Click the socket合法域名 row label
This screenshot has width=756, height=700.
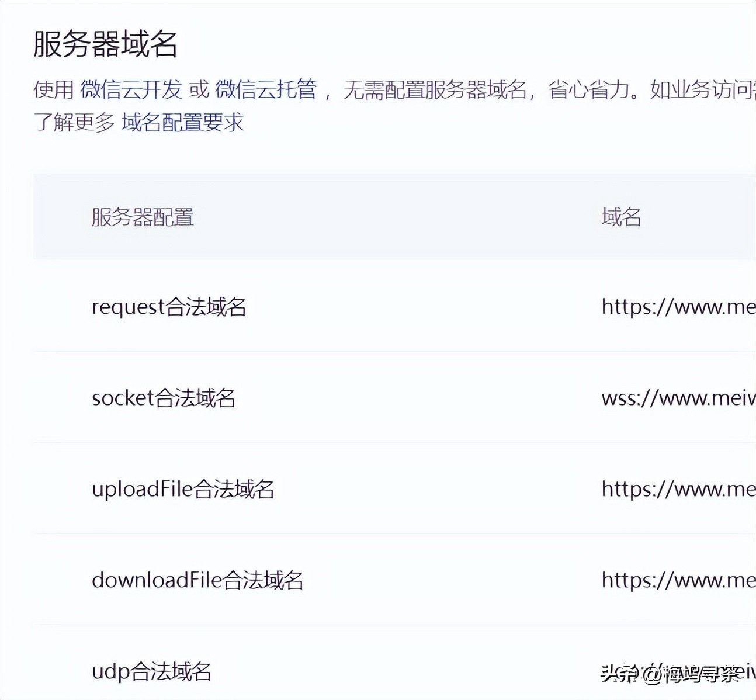[164, 398]
